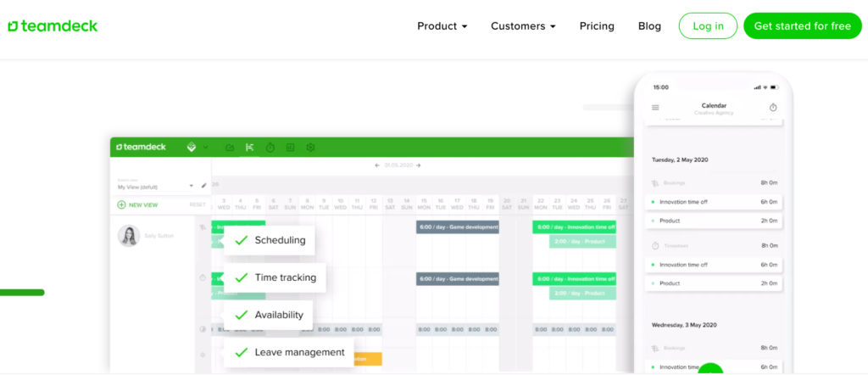The width and height of the screenshot is (868, 375).
Task: Select 2:00 / day - Product bar in bookings row
Action: (583, 242)
